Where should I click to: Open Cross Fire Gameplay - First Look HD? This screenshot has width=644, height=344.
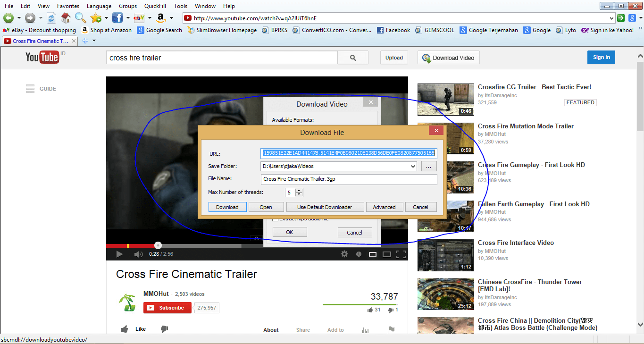[x=531, y=165]
